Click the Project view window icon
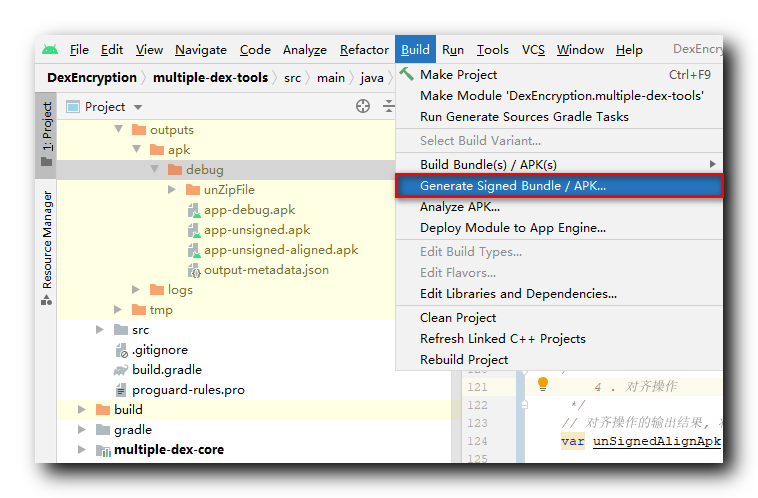 (x=73, y=106)
